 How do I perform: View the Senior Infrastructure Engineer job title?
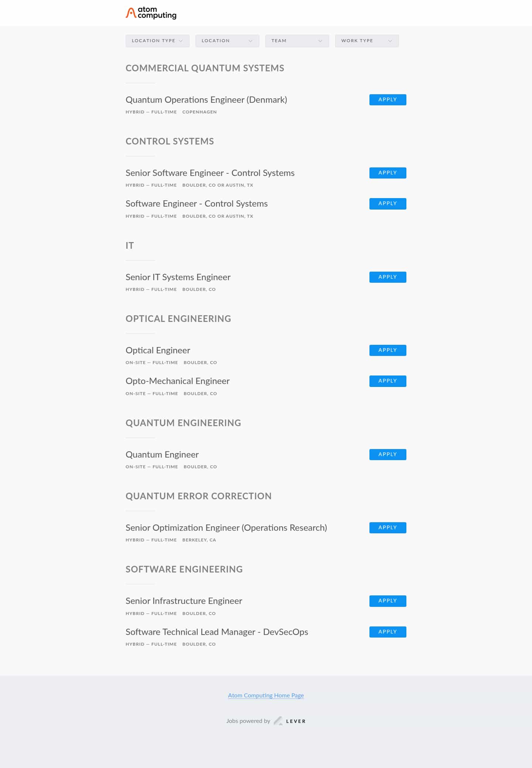pyautogui.click(x=184, y=601)
